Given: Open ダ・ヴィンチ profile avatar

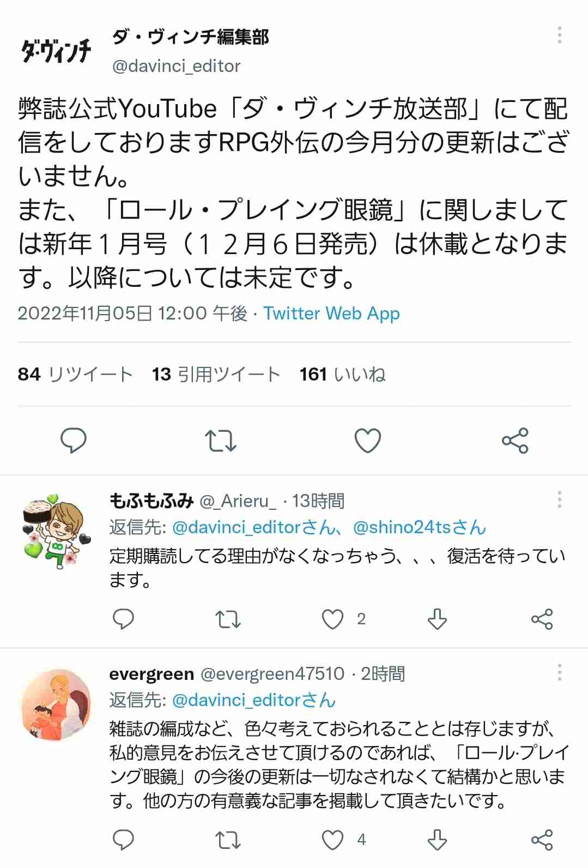Looking at the screenshot, I should [x=56, y=51].
